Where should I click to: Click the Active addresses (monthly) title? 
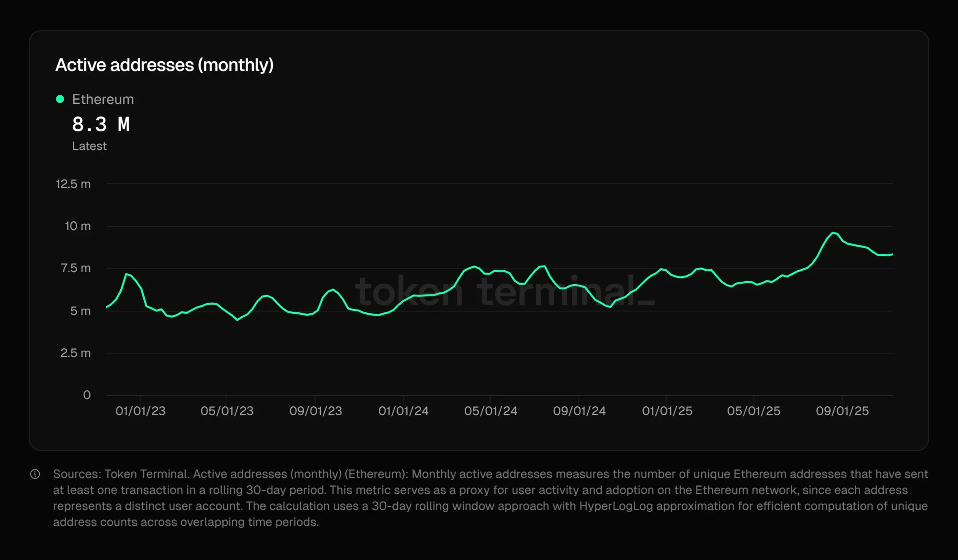(164, 65)
